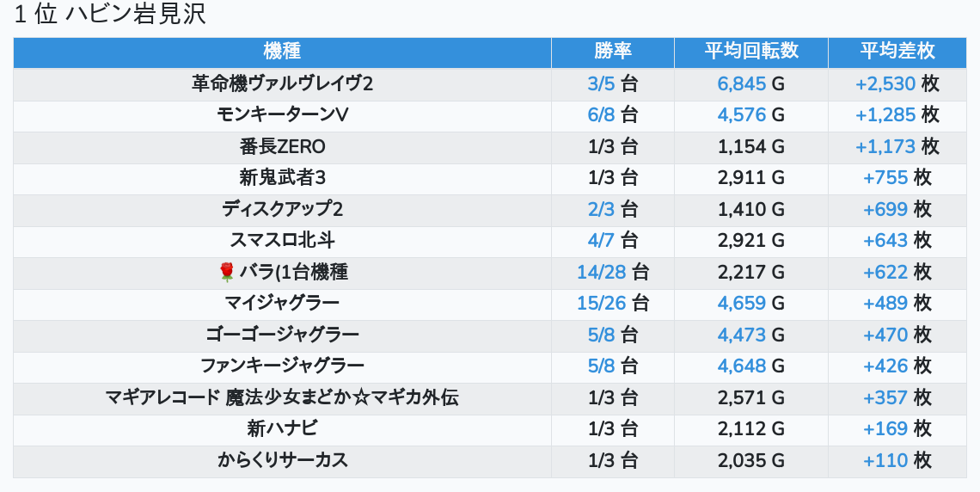Image resolution: width=980 pixels, height=492 pixels.
Task: Click the rose icon beside バラ row
Action: (227, 273)
